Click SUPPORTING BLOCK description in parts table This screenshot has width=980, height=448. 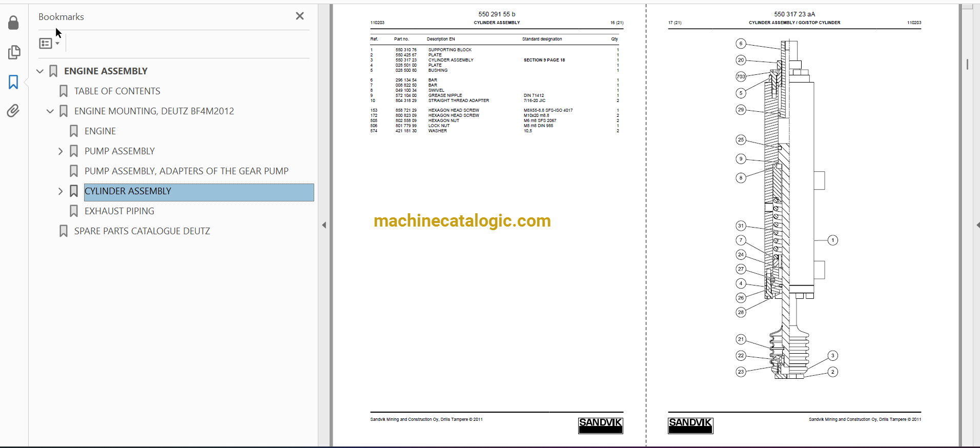[450, 50]
